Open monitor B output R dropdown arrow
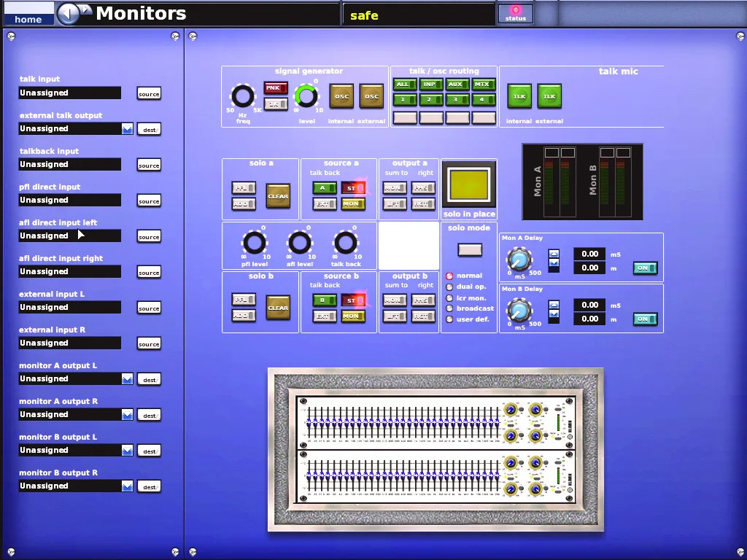 (127, 486)
